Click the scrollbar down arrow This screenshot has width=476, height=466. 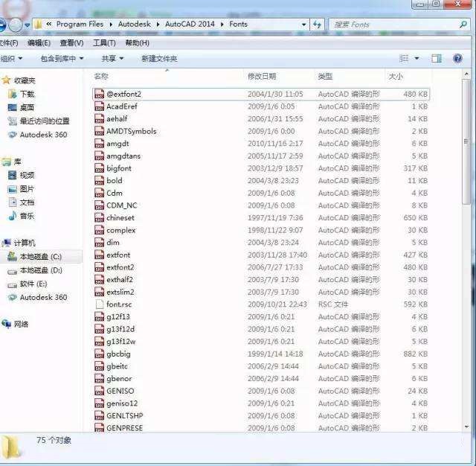[x=466, y=427]
